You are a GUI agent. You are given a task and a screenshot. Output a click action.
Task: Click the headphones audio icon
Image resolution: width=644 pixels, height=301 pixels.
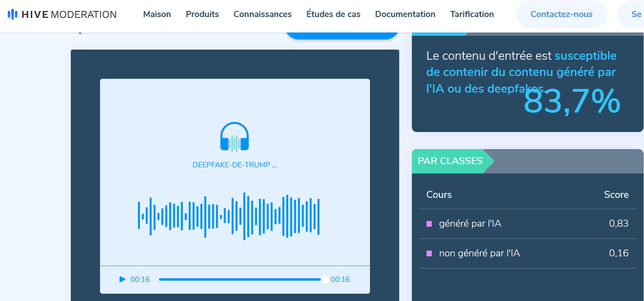coord(235,137)
